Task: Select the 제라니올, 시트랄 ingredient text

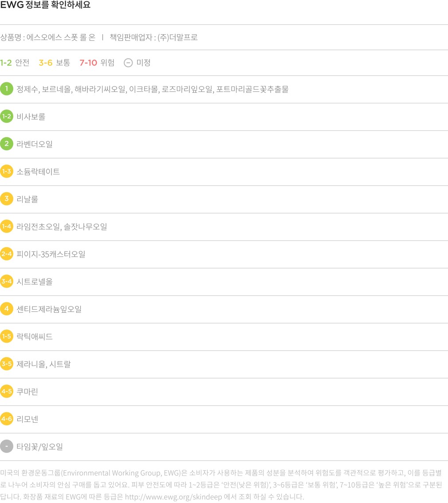Action: tap(43, 365)
